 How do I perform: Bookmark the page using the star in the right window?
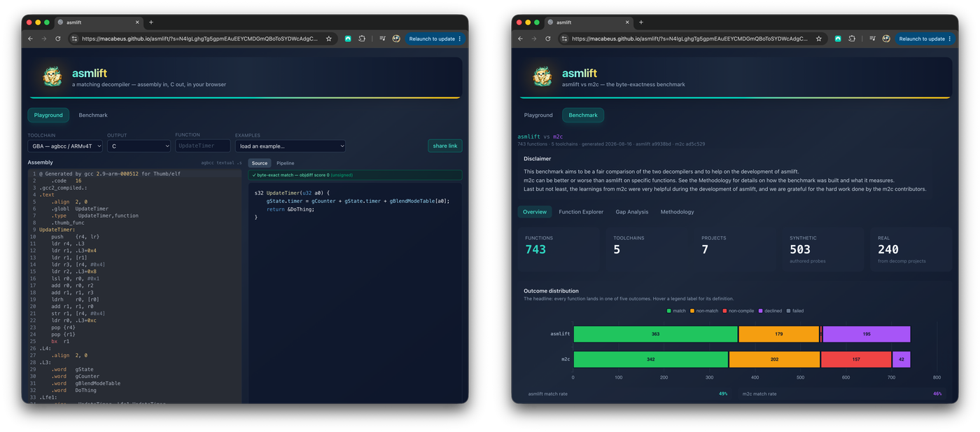click(818, 39)
